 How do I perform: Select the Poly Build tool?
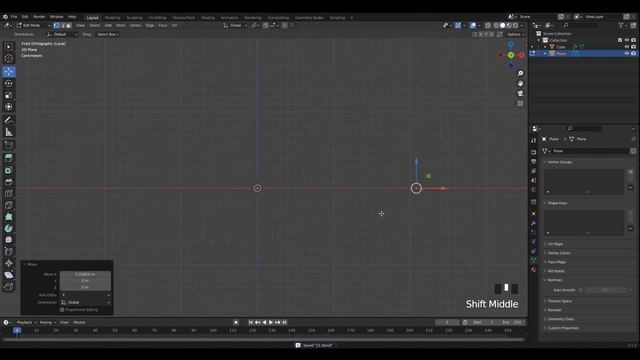9,217
